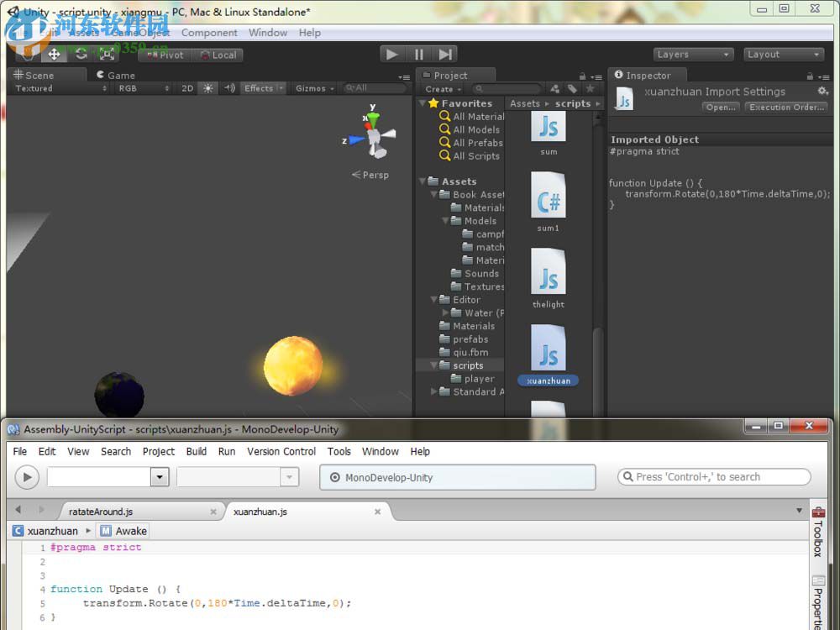Screen dimensions: 840x630
Task: Click the Open... button in Inspector
Action: click(721, 108)
